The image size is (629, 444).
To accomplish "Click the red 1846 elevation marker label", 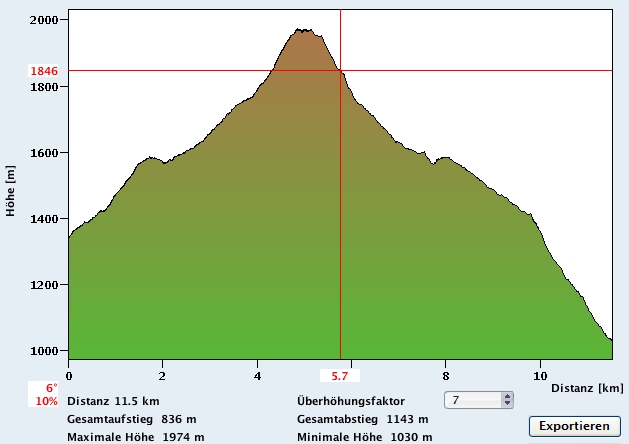I will pos(45,71).
